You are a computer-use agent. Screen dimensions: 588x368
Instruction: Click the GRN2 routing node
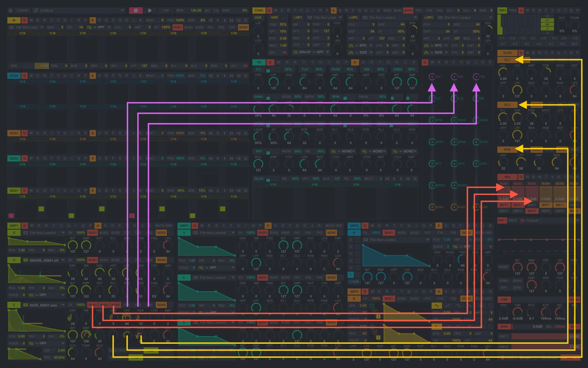pyautogui.click(x=454, y=142)
